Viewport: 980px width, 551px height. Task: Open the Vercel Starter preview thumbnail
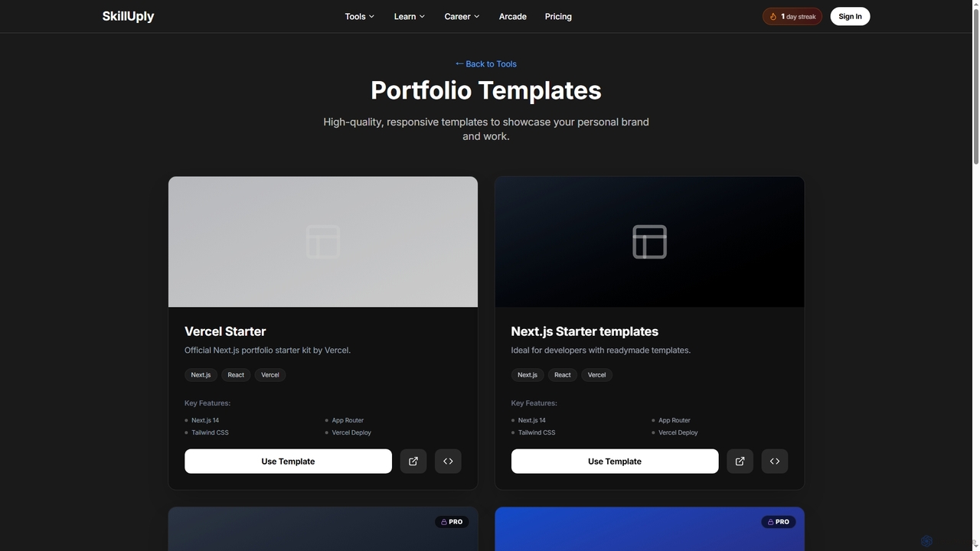point(323,242)
